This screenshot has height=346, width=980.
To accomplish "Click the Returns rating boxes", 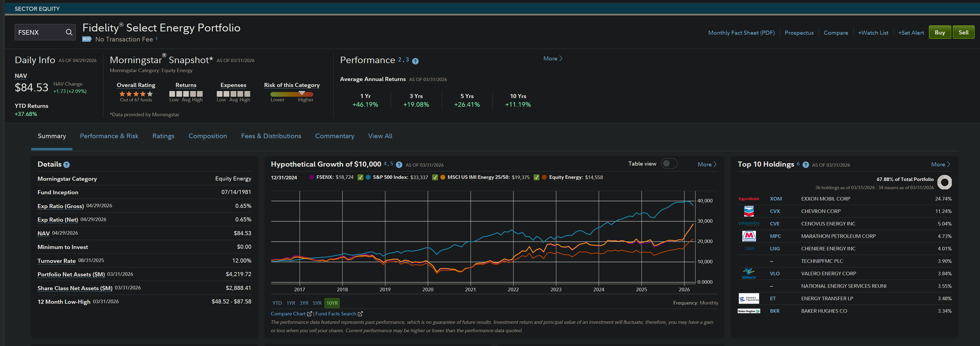I will point(186,94).
